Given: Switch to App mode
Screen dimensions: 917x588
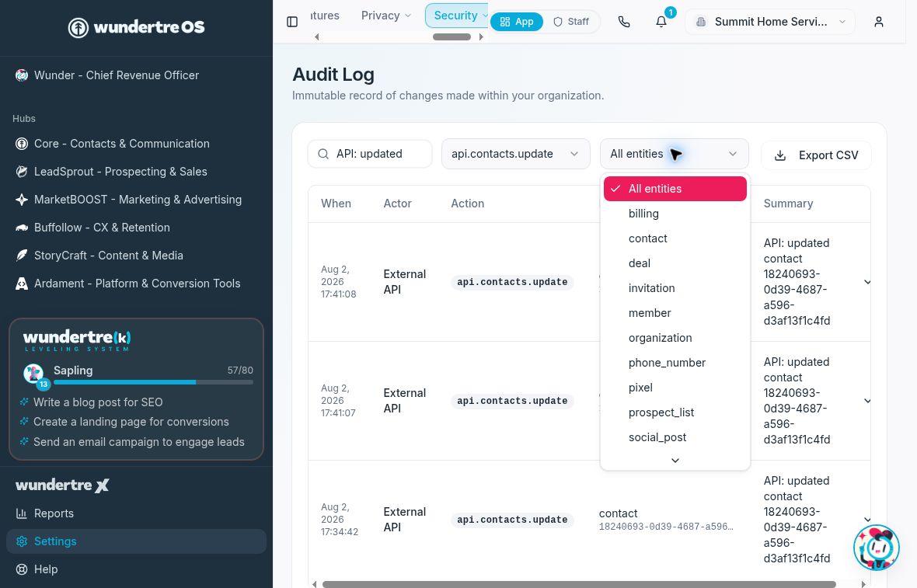Looking at the screenshot, I should coord(517,22).
